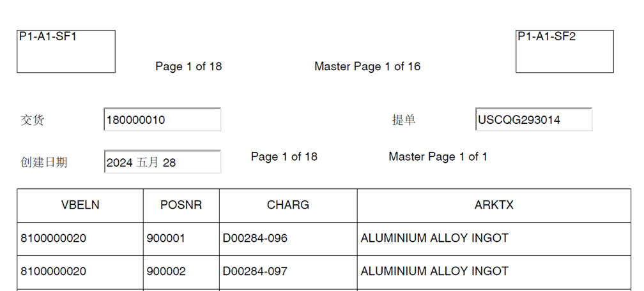Click the CHARG column header
644x291 pixels.
[x=288, y=205]
